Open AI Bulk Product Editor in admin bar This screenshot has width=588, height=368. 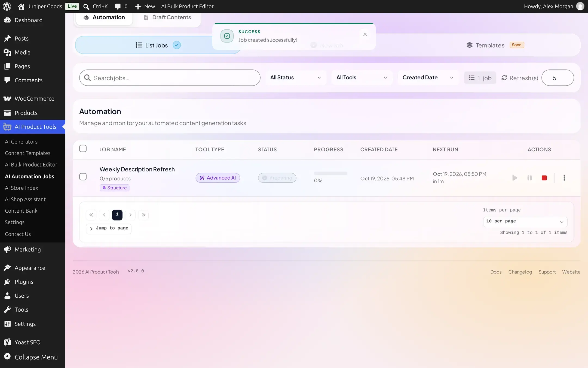coord(187,6)
